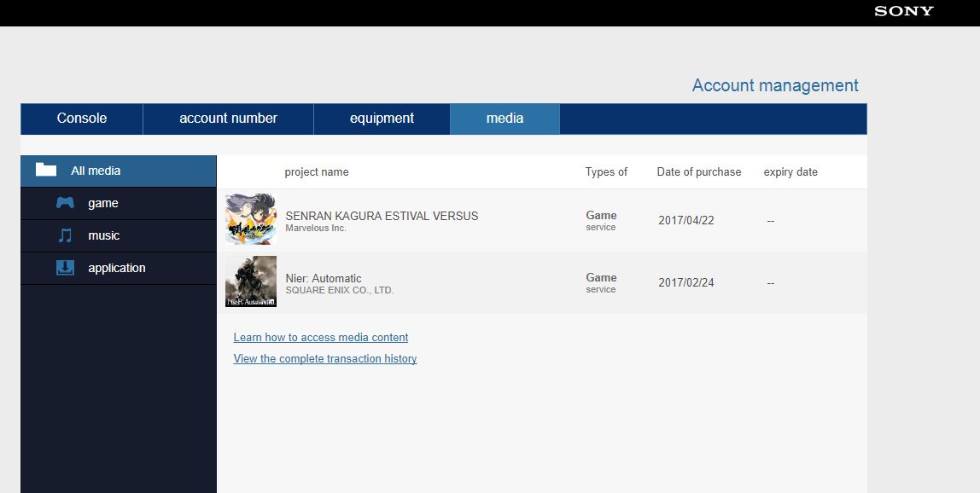Click the Nier Automatic cover thumbnail
Screen dimensions: 980x493
tap(251, 281)
